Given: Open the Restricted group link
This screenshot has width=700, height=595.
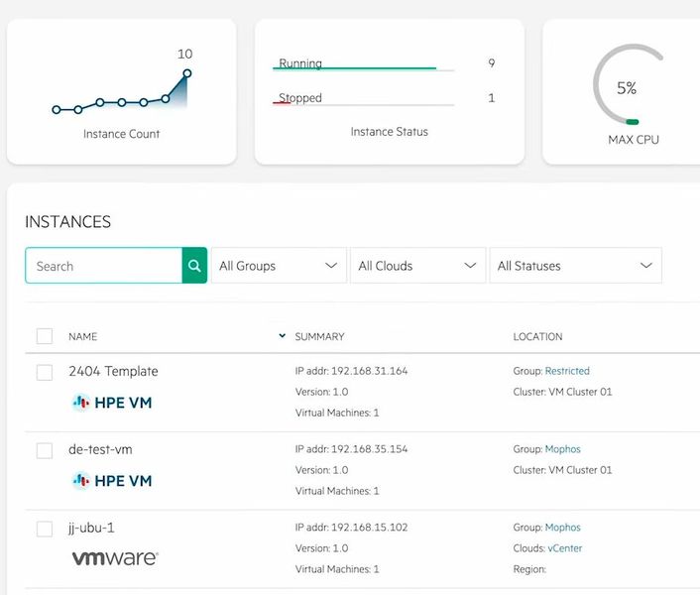Looking at the screenshot, I should (x=567, y=371).
